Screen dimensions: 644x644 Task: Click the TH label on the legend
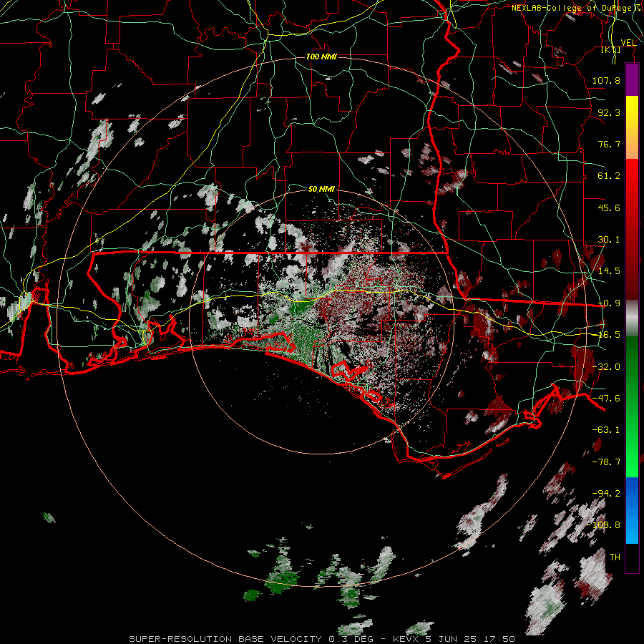click(x=615, y=557)
